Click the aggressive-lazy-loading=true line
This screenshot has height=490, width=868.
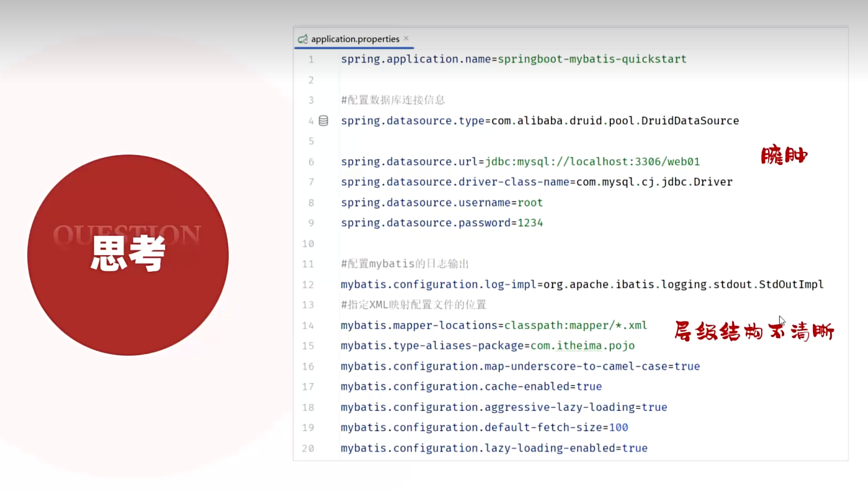point(504,408)
